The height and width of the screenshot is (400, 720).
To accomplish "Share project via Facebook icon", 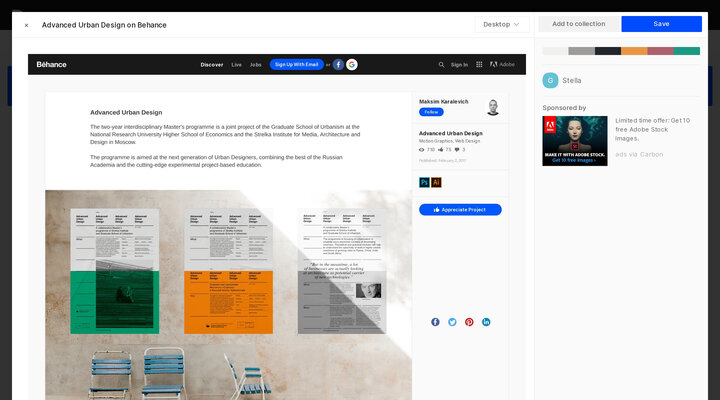I will click(x=435, y=322).
